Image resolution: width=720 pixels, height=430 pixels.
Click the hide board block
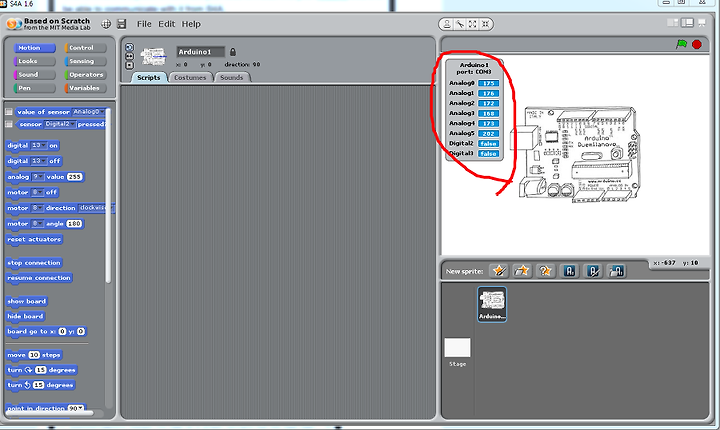click(25, 316)
